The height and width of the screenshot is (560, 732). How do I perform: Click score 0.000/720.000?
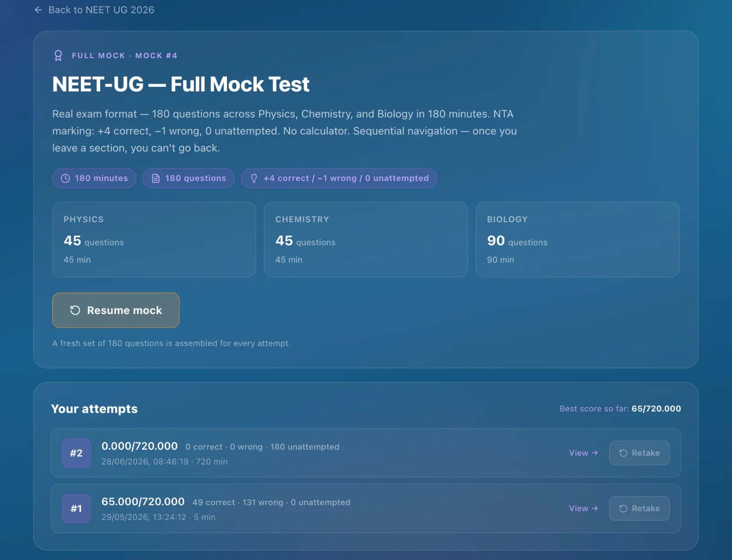tap(140, 446)
